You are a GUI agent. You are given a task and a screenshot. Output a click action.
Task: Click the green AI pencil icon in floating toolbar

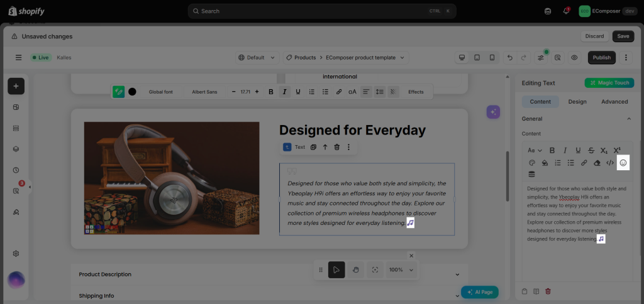tap(119, 92)
